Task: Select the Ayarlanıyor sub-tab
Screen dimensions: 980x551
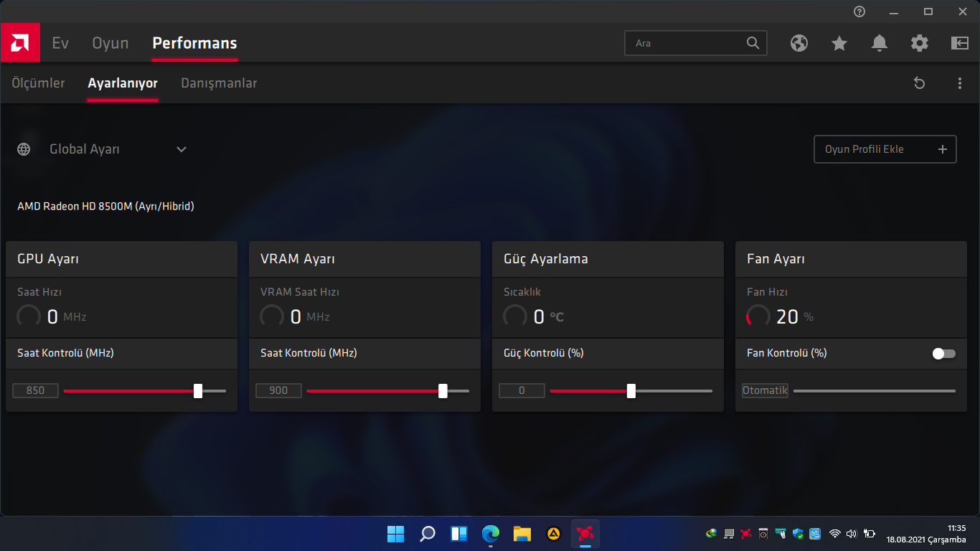Action: [123, 83]
